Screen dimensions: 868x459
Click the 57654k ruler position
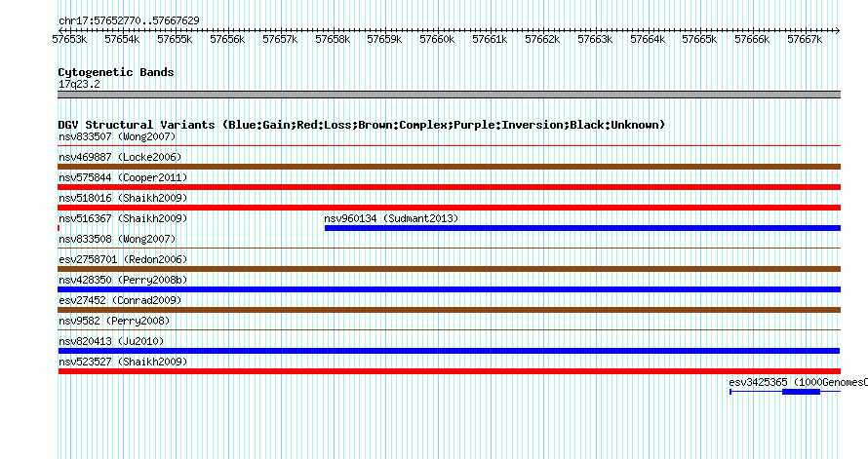122,39
